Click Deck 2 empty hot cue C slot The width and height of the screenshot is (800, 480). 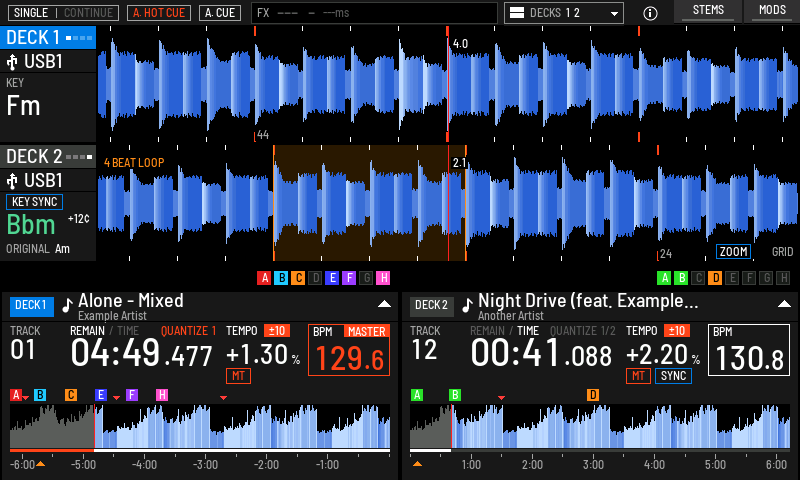click(x=698, y=277)
